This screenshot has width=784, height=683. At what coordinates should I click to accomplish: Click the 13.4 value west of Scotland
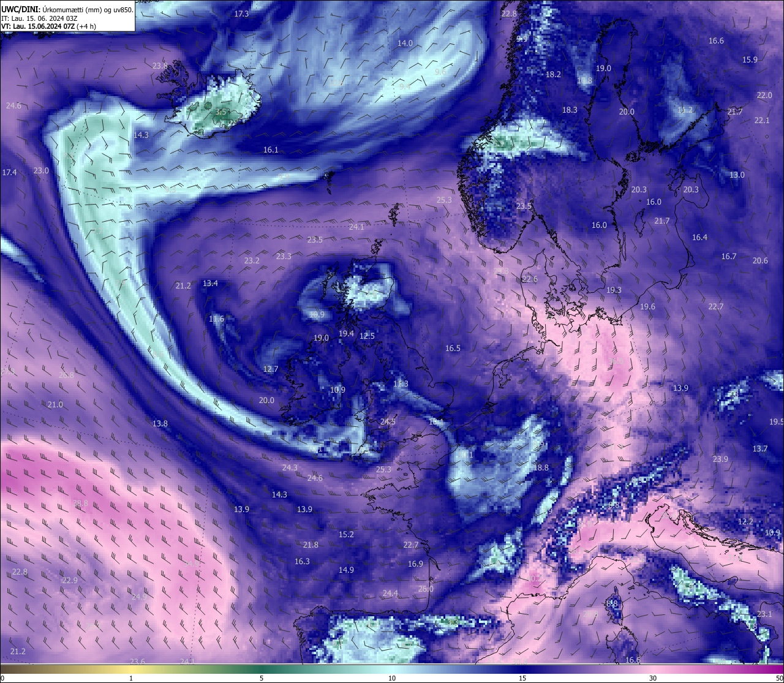(210, 283)
